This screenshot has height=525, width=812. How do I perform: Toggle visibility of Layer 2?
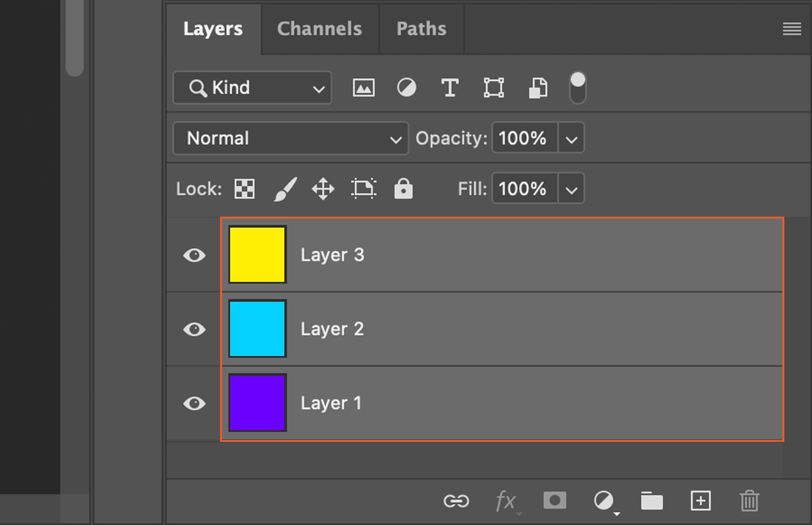click(x=194, y=329)
